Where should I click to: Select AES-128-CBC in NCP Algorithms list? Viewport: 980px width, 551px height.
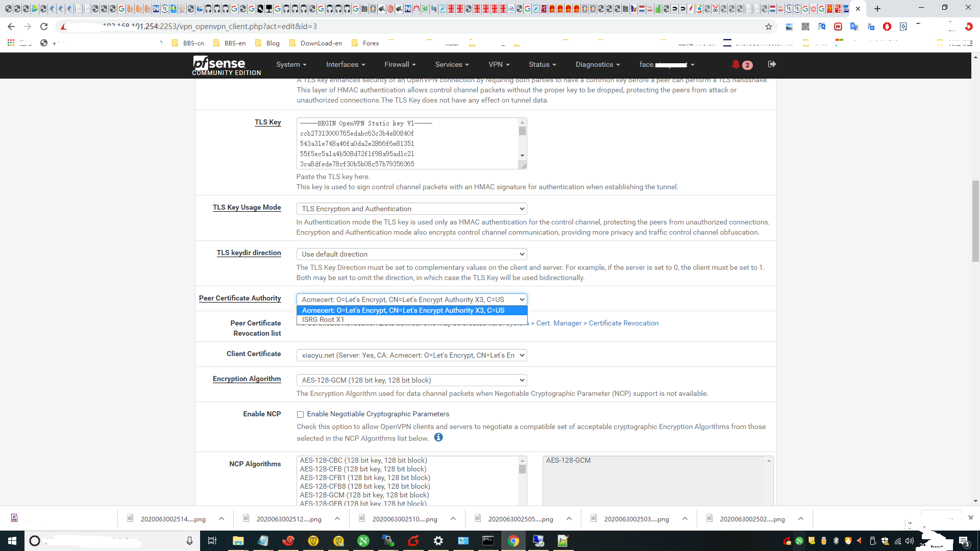click(363, 460)
